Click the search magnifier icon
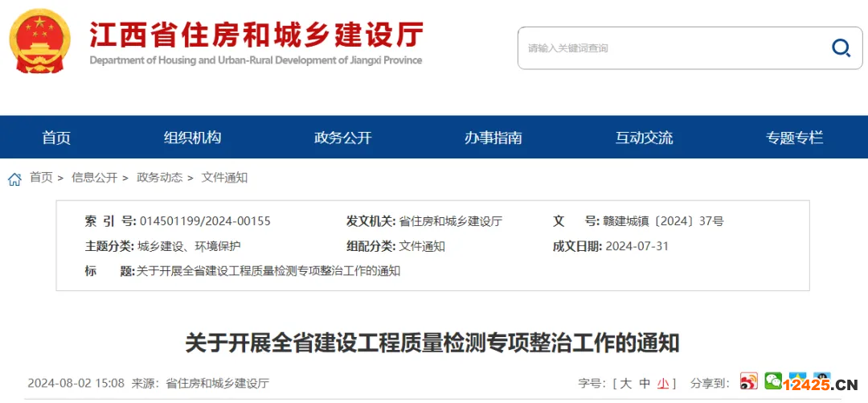 pos(841,48)
